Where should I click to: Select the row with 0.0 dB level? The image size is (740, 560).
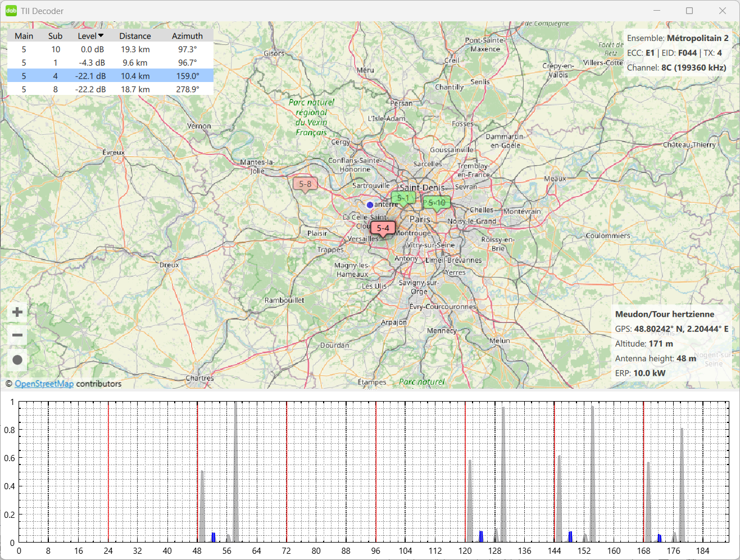(x=110, y=49)
